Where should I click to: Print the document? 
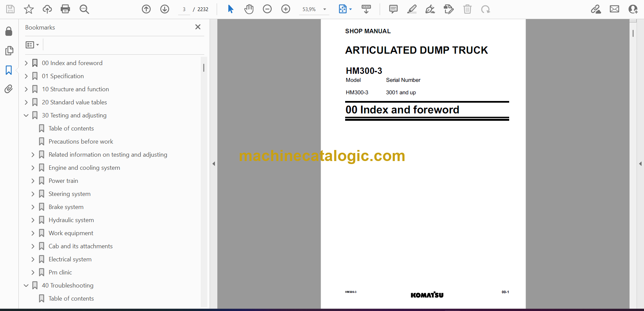65,9
